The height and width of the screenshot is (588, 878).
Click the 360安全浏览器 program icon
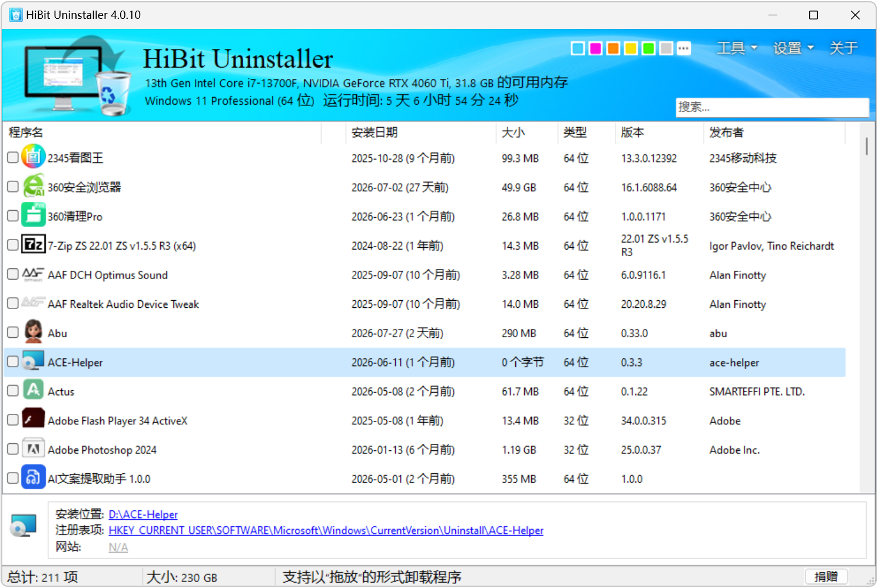pyautogui.click(x=34, y=187)
